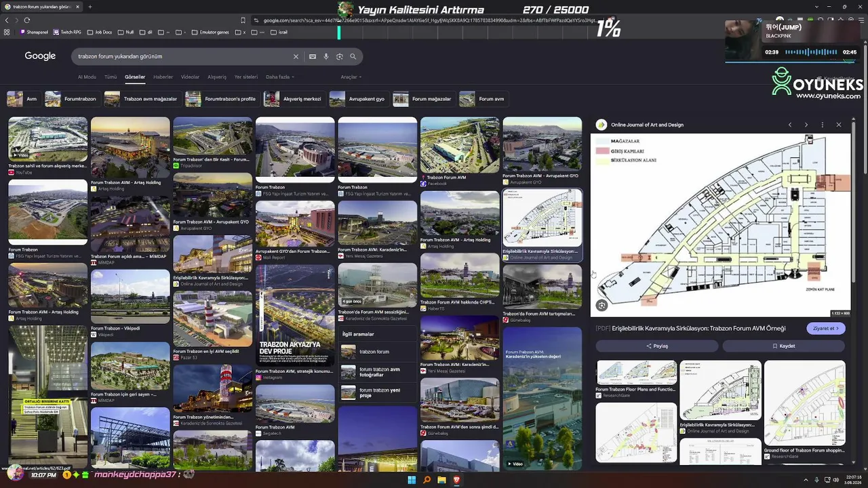The image size is (868, 488).
Task: Select related search 'forum trabzon yeni proje'
Action: (377, 392)
